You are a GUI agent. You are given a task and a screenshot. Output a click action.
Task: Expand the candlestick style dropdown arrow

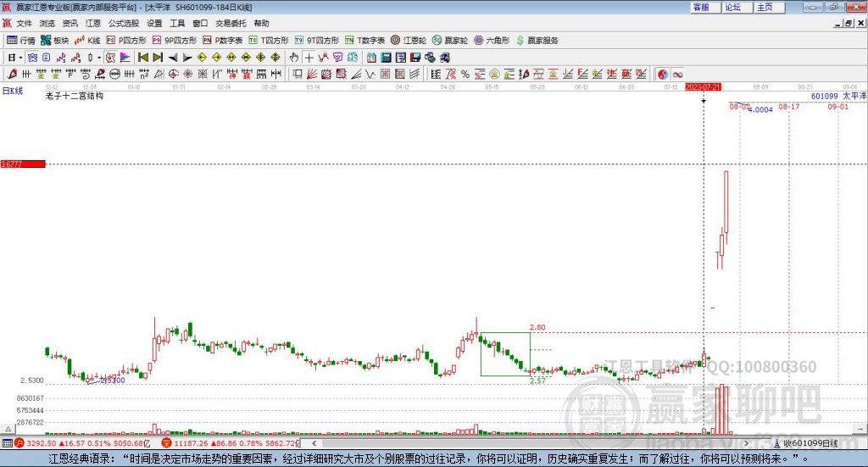[99, 57]
